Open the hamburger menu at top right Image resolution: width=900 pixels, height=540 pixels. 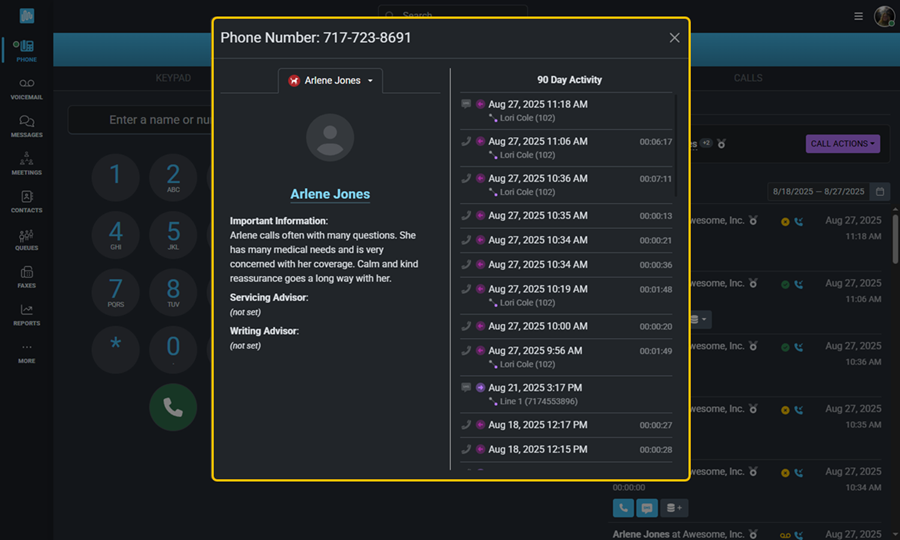[x=858, y=16]
